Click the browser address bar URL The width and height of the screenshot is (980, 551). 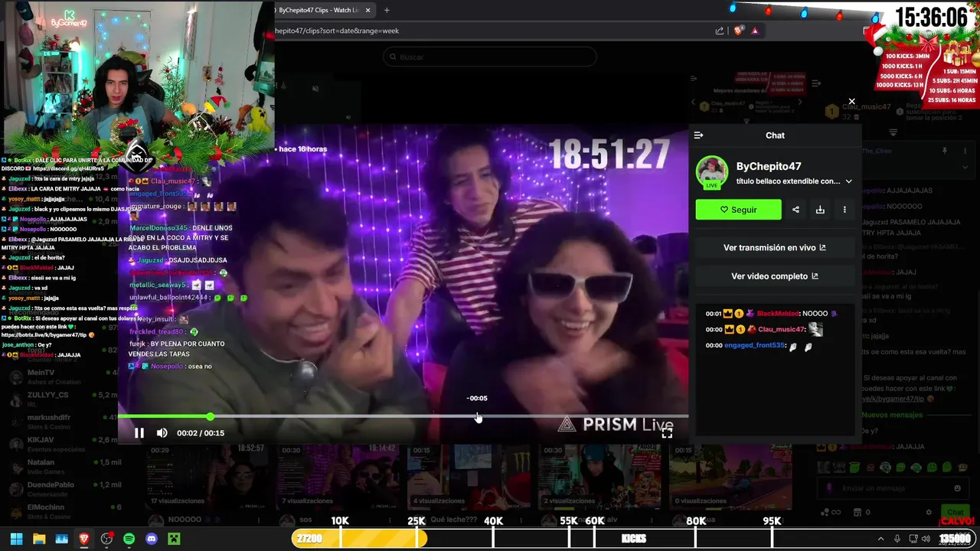point(337,31)
